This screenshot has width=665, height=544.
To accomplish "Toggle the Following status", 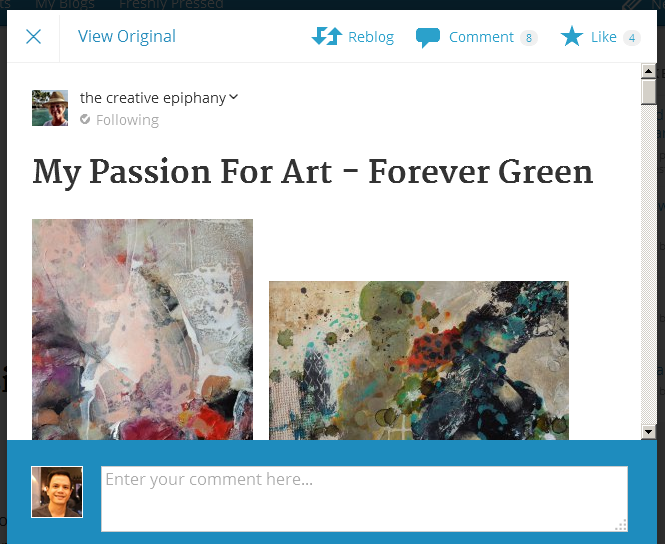I will click(127, 120).
